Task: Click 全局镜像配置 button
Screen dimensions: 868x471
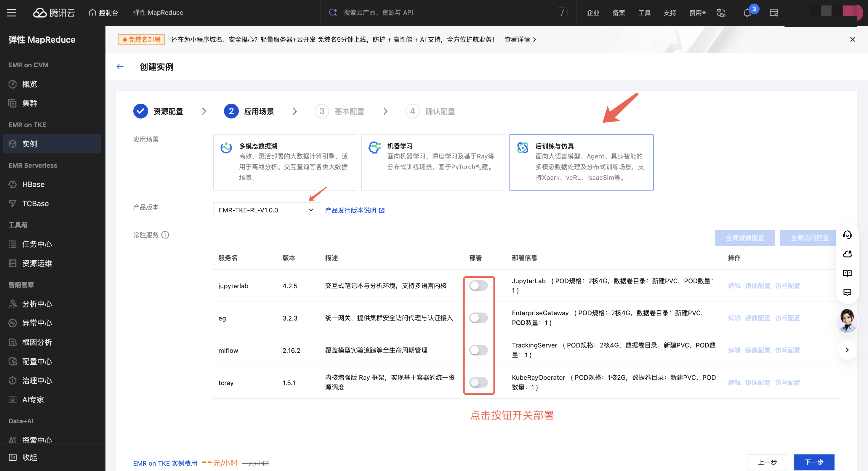Action: [745, 238]
